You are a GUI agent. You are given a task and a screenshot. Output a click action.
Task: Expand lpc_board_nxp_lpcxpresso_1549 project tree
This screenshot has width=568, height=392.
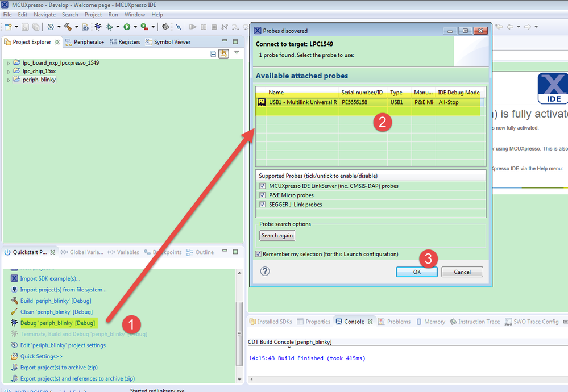click(9, 63)
